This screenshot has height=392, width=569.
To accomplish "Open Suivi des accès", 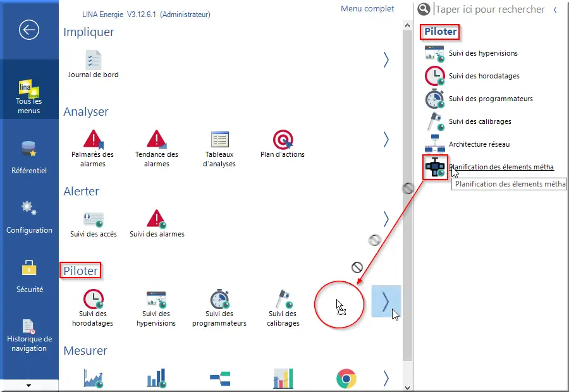I will pos(94,224).
